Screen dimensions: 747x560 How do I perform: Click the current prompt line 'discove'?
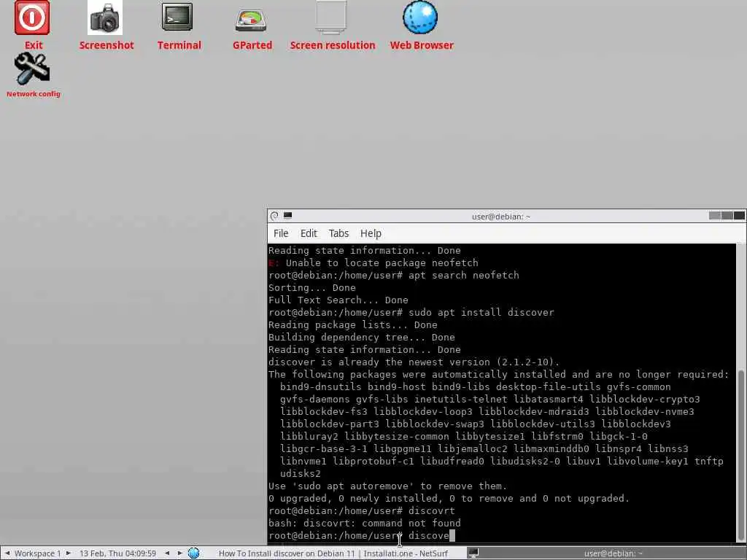pyautogui.click(x=362, y=535)
